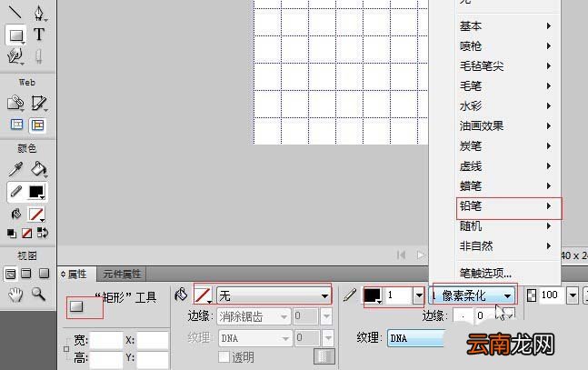Open the stroke color swatch in properties
Image resolution: width=588 pixels, height=370 pixels.
click(373, 295)
